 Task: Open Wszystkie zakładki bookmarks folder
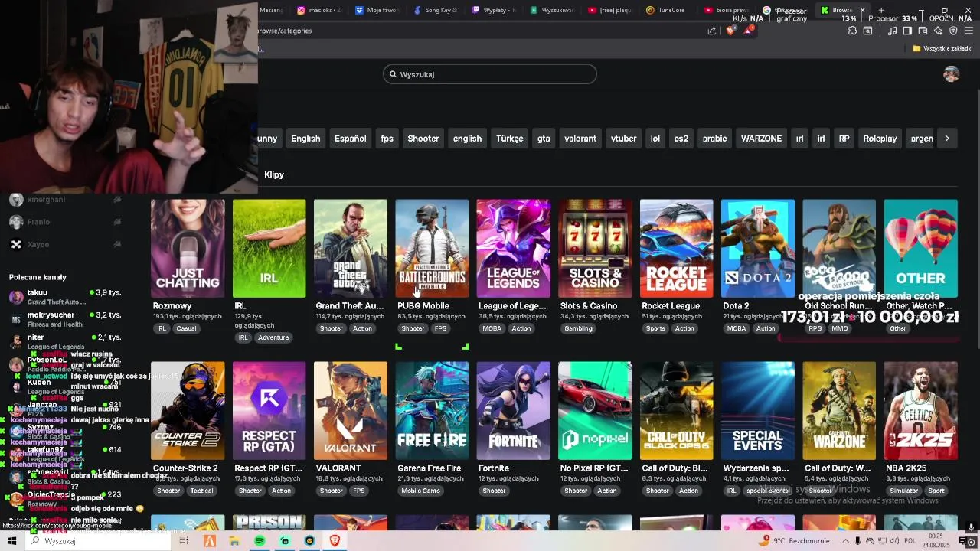click(942, 48)
